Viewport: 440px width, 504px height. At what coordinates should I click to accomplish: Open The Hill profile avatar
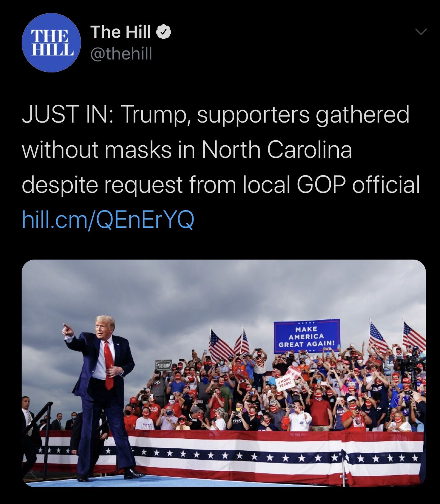pos(51,43)
